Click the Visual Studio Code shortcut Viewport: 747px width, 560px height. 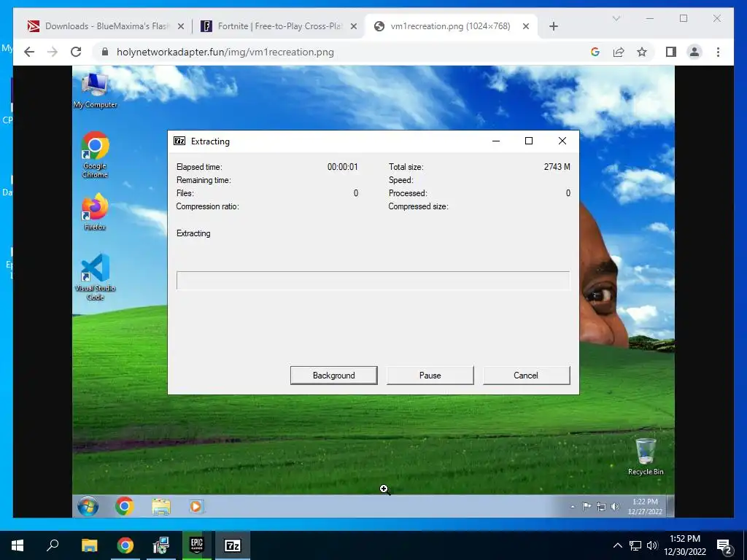tap(95, 277)
